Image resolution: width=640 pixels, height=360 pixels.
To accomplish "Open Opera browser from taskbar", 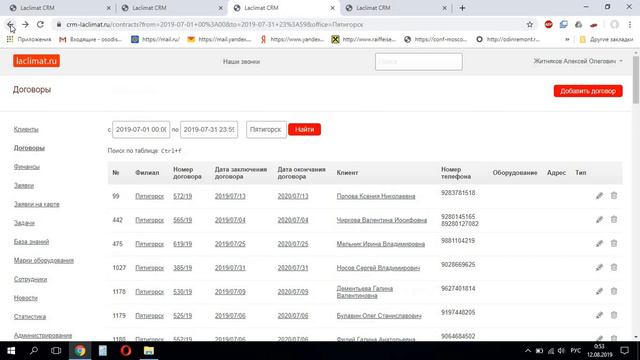I will point(126,351).
